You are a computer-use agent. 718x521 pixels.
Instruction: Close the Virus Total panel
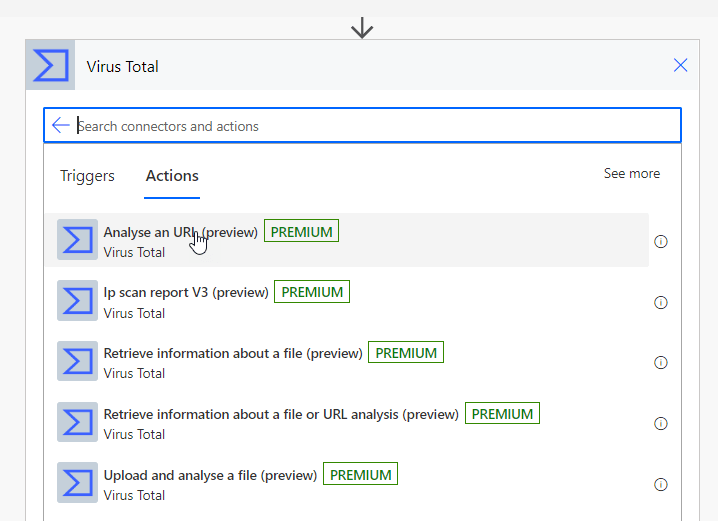click(680, 66)
